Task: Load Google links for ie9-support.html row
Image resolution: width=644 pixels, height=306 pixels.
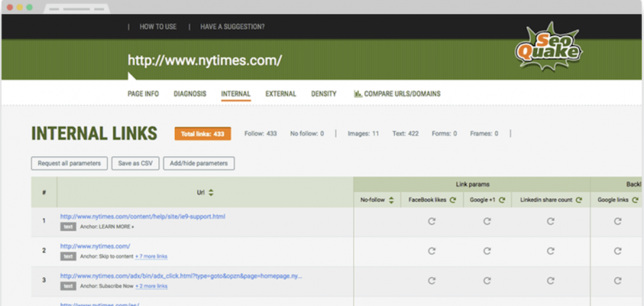Action: coord(617,222)
